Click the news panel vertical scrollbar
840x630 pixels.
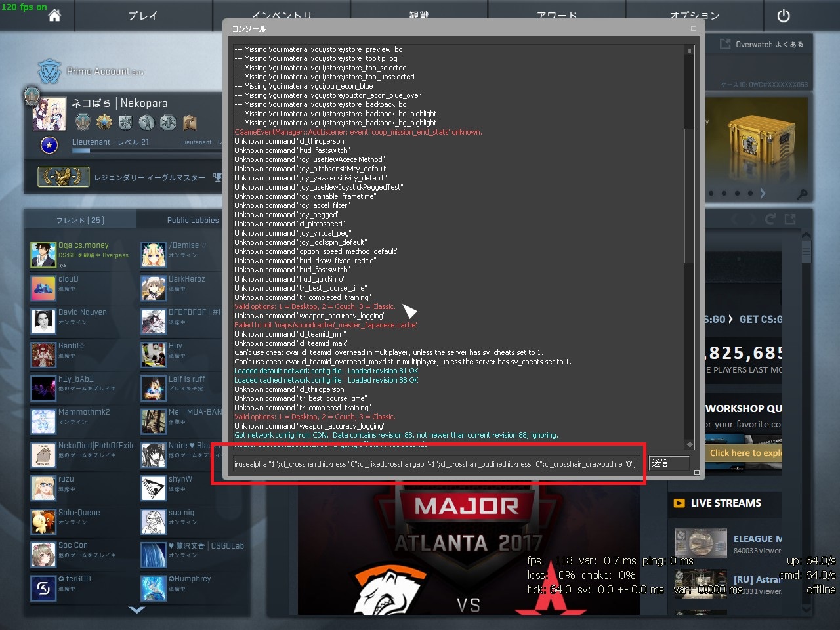click(807, 253)
